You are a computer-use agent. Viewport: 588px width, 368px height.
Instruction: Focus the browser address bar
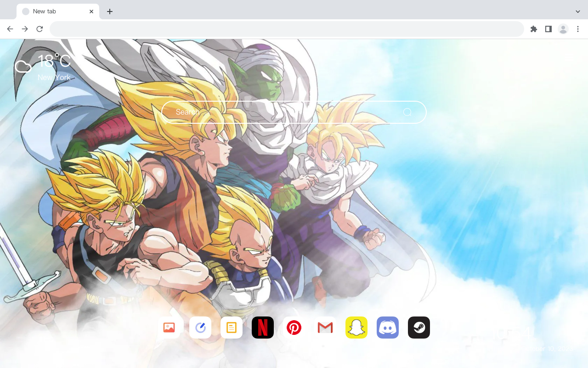coord(287,29)
